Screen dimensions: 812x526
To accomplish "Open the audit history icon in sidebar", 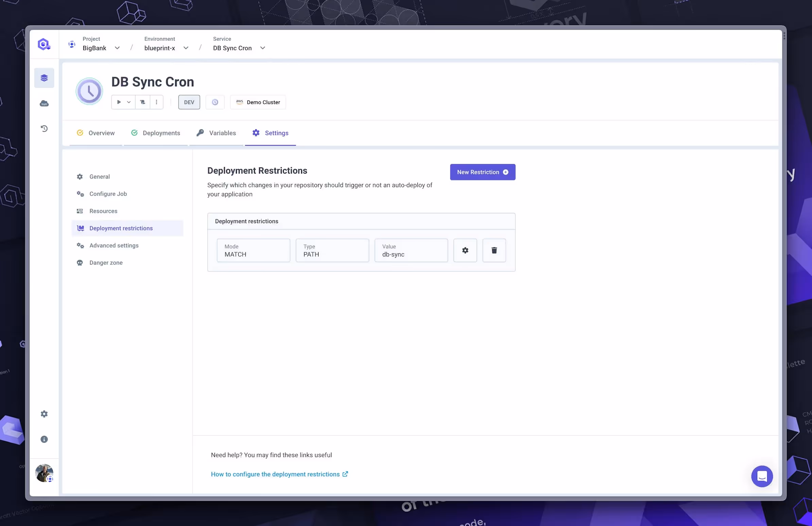I will [x=44, y=128].
